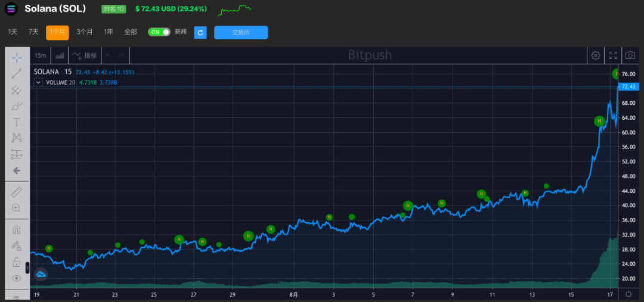Click the news marker above day 19
Viewport: 644px width, 302px height.
(49, 248)
